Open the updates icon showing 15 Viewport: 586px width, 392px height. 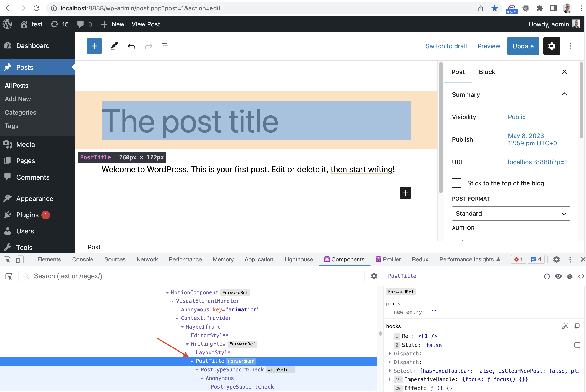60,24
